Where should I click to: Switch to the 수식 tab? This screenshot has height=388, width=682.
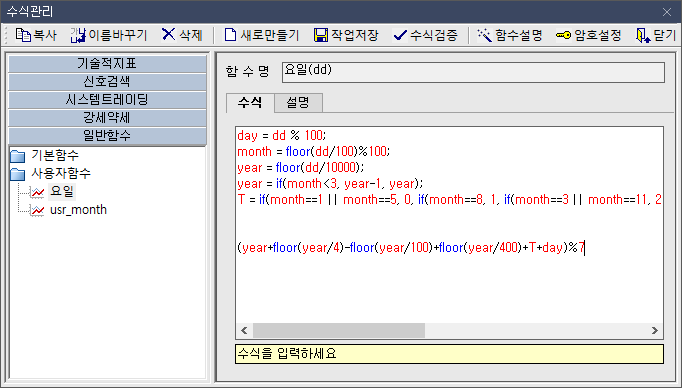pos(250,103)
